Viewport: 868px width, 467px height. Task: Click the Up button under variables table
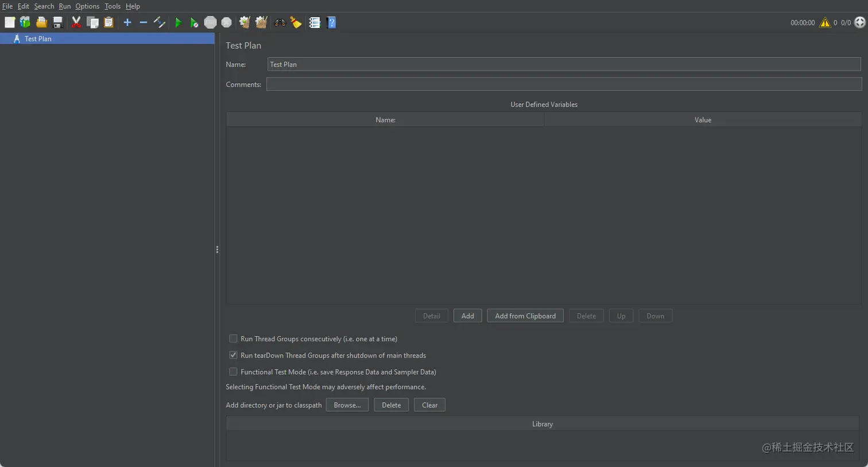(621, 316)
